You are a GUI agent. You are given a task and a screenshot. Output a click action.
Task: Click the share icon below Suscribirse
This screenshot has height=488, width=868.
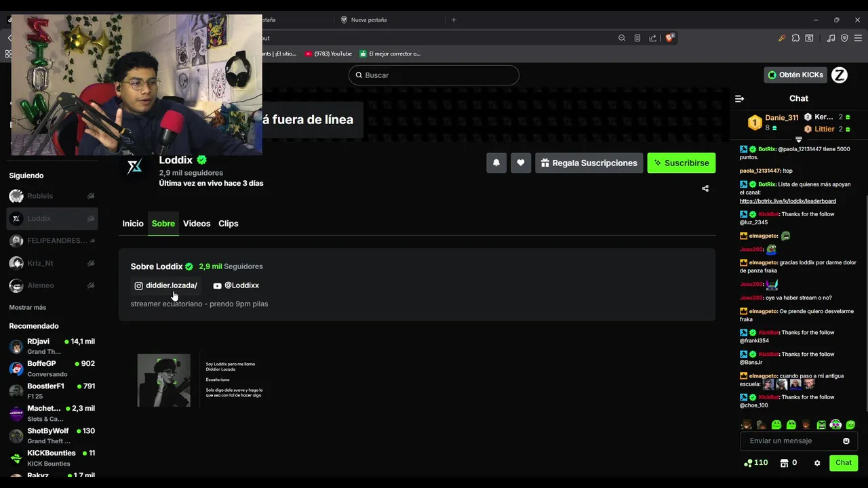[705, 188]
